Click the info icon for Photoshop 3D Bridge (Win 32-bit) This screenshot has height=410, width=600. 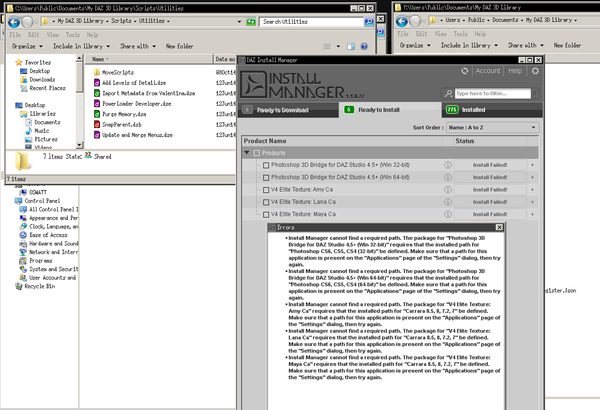coord(448,165)
